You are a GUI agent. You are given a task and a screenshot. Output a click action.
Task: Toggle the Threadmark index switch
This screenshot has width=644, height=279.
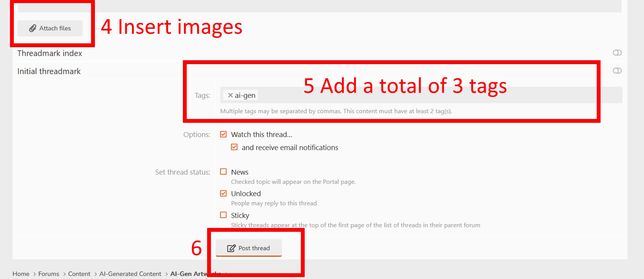[x=617, y=53]
